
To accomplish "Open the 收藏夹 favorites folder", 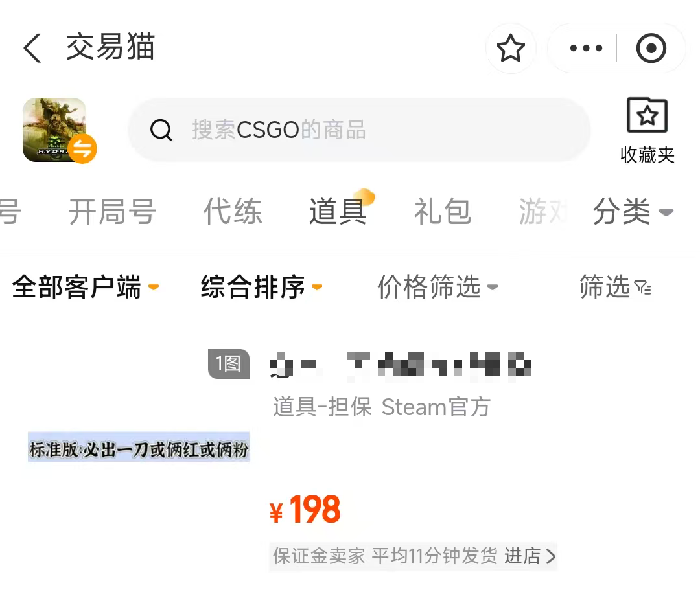I will [647, 131].
